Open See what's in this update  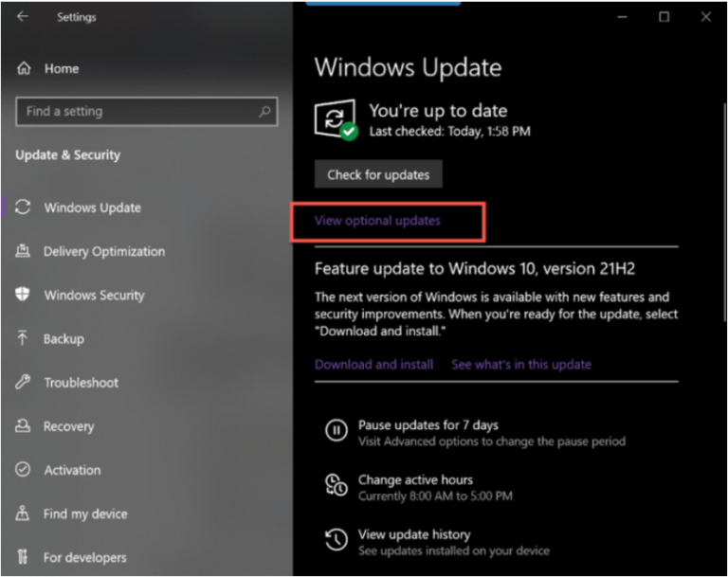(x=521, y=365)
